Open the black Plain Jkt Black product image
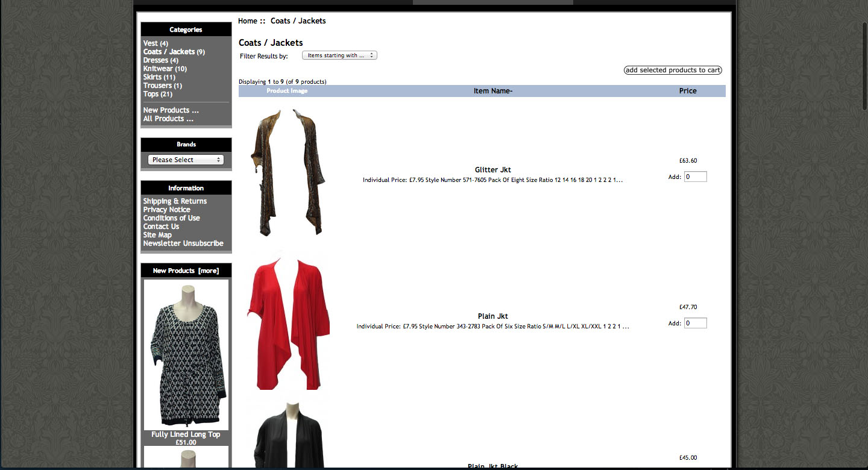Viewport: 868px width, 470px height. pos(288,433)
